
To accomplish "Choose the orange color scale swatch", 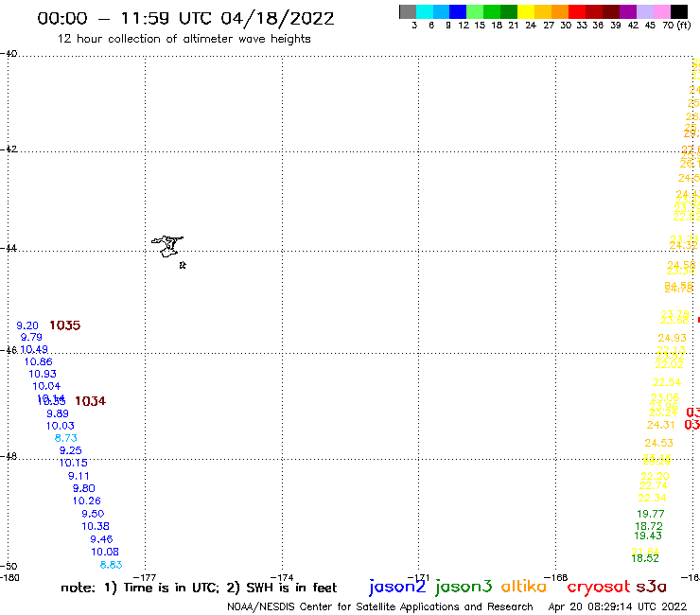I will [x=560, y=11].
